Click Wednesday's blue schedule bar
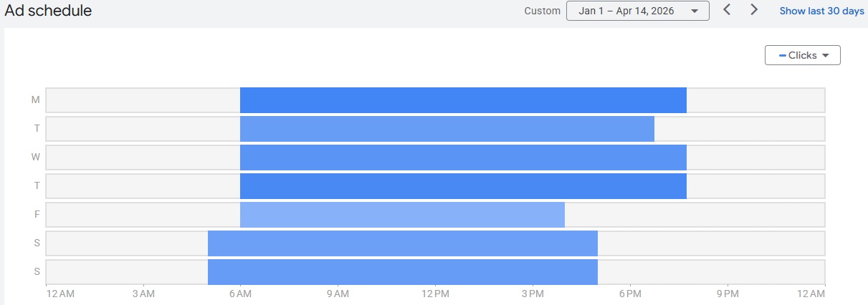Image resolution: width=868 pixels, height=305 pixels. coord(463,158)
